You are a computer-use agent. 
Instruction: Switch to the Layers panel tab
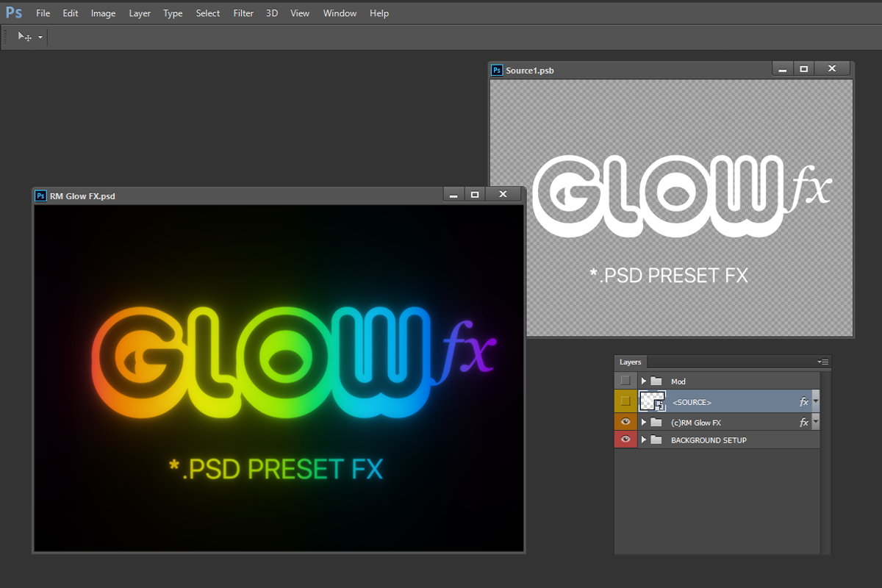[630, 362]
